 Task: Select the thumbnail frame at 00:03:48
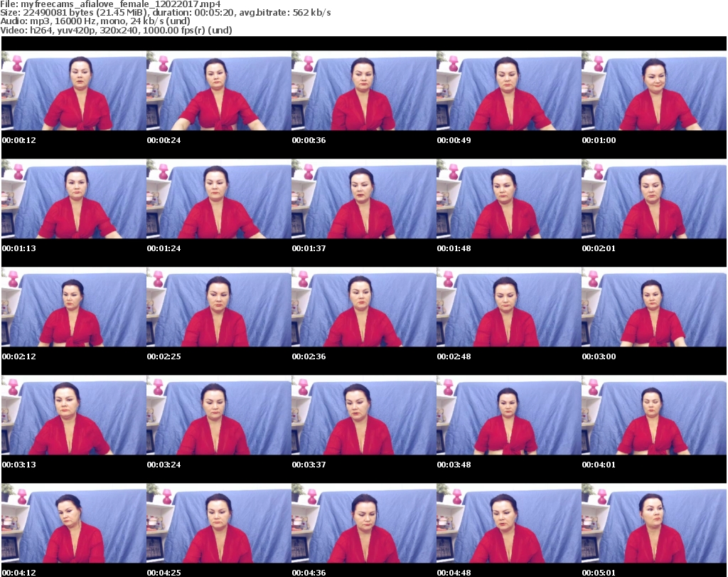pos(509,415)
